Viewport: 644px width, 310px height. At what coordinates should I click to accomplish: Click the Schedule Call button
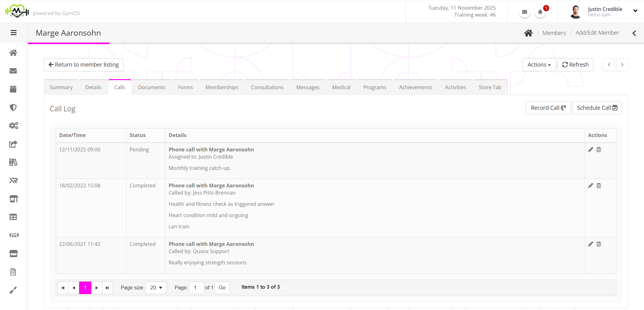click(597, 108)
